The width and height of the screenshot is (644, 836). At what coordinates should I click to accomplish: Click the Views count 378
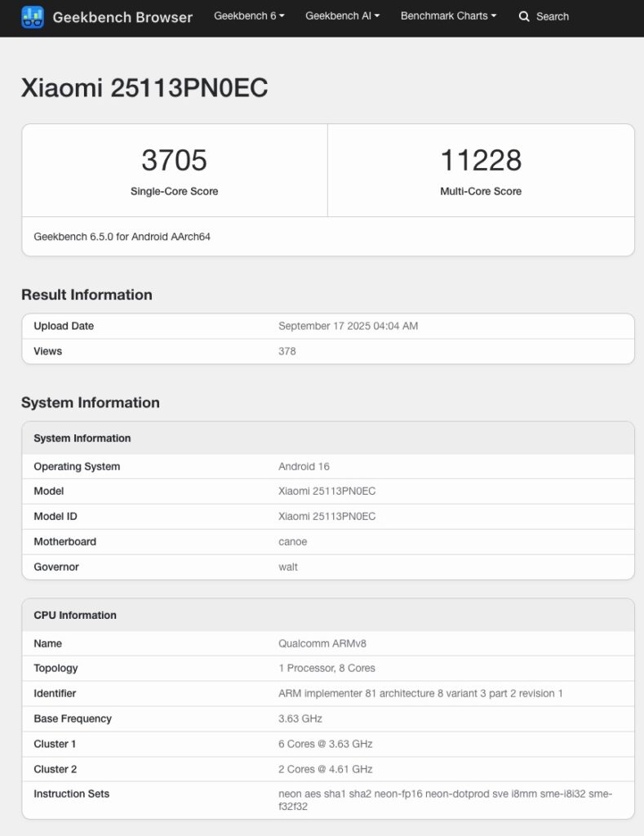pyautogui.click(x=286, y=351)
